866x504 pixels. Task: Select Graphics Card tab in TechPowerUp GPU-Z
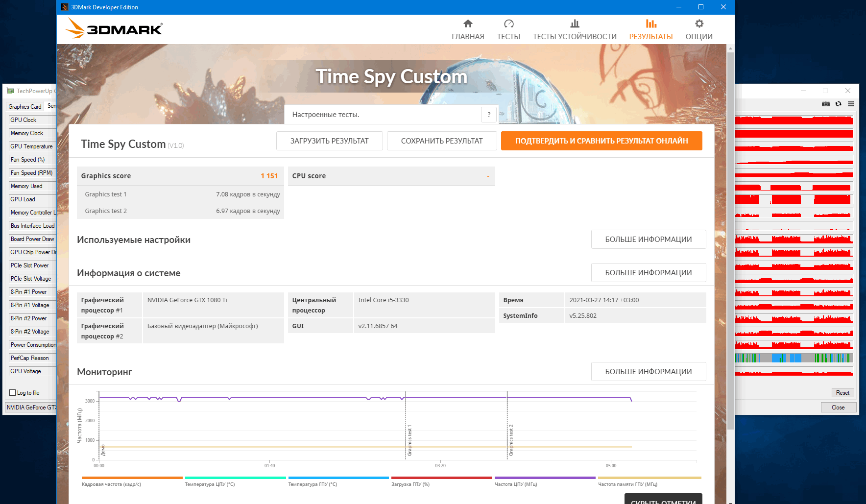(x=25, y=107)
